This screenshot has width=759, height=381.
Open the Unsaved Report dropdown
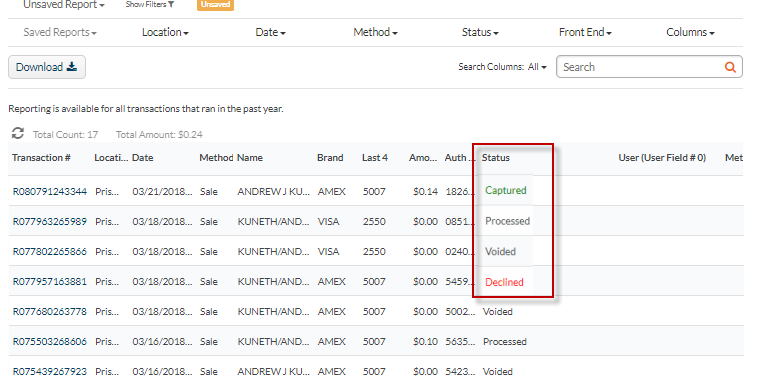[x=64, y=5]
